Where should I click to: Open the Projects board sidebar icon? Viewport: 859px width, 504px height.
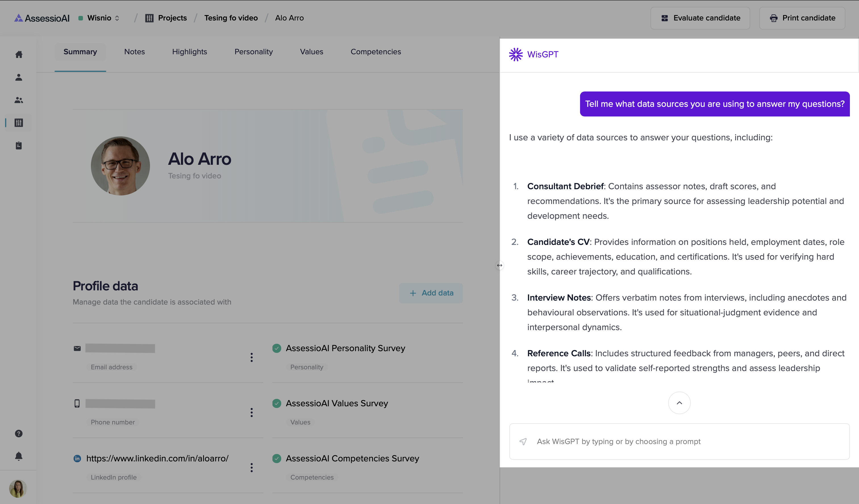pos(19,123)
